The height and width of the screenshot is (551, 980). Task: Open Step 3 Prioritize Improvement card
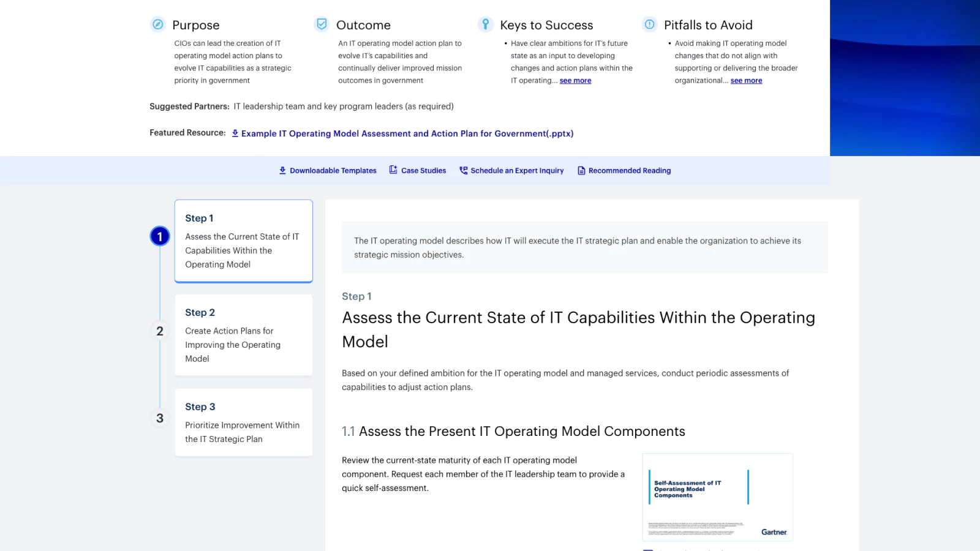(x=243, y=422)
